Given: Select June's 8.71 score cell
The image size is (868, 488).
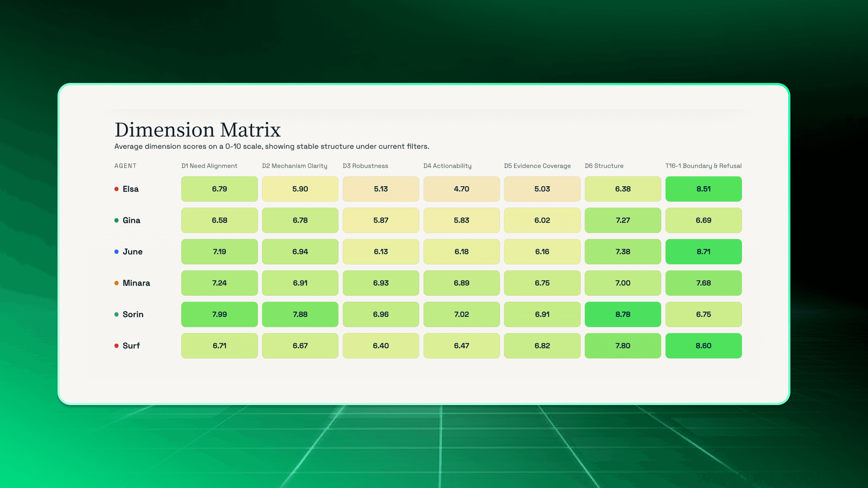Looking at the screenshot, I should pos(703,252).
